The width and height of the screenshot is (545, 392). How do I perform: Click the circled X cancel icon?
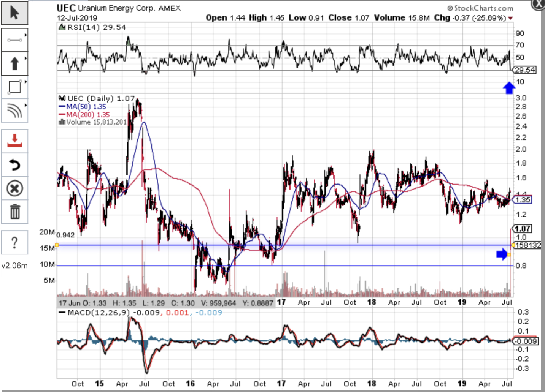(14, 188)
